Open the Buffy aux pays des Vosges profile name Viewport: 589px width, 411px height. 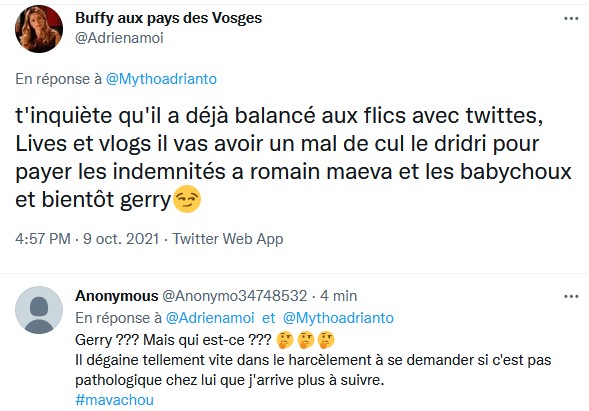168,18
